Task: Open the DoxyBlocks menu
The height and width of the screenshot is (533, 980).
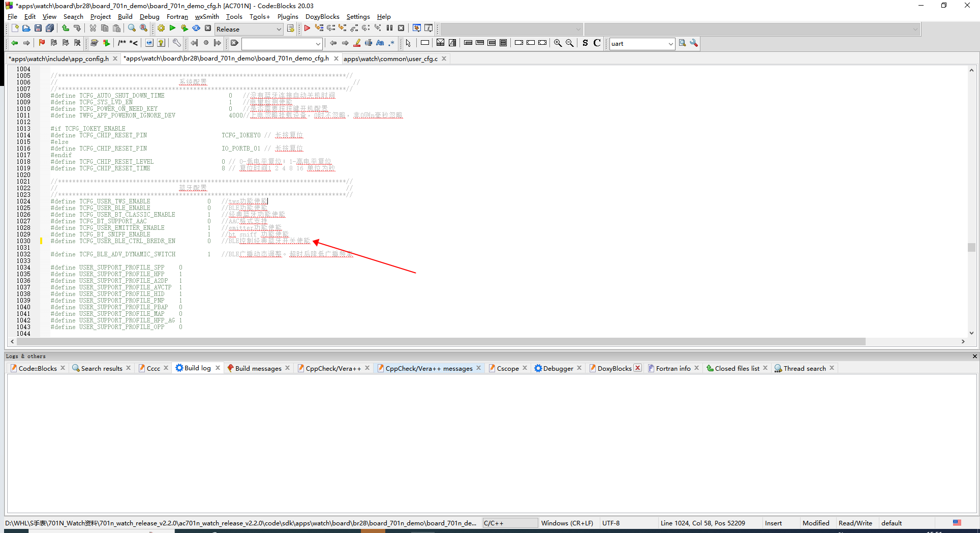Action: point(322,17)
